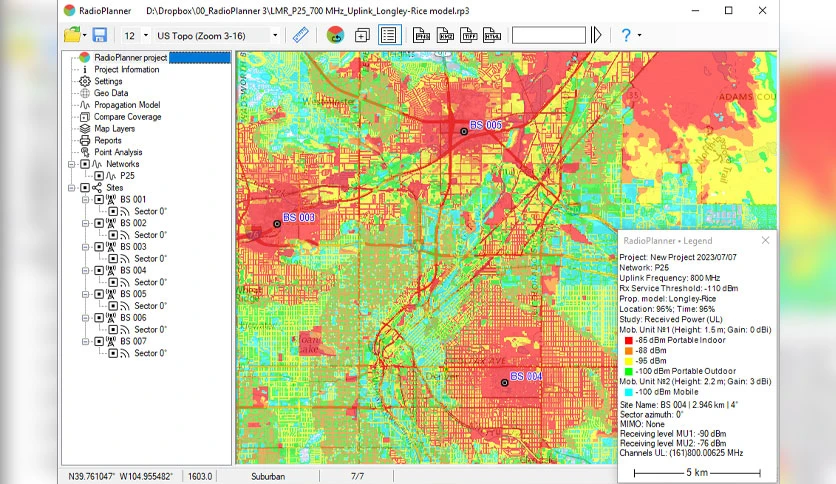This screenshot has height=484, width=836.
Task: Toggle the BS 006 Sector 0° checkbox
Action: 113,329
